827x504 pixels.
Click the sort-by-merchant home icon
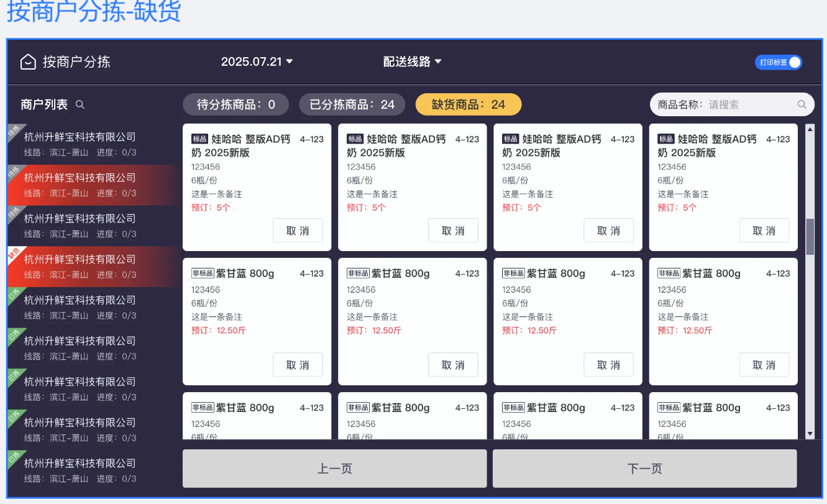28,62
